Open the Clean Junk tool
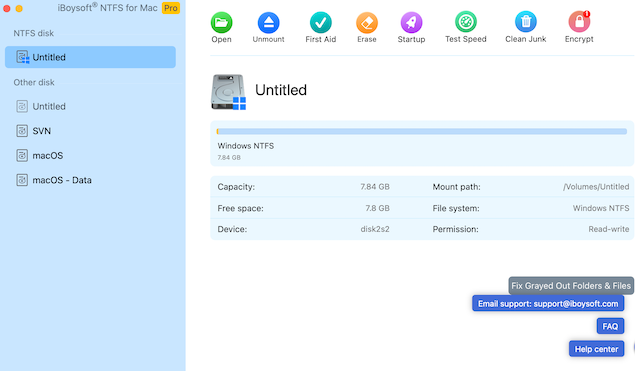 [x=526, y=22]
